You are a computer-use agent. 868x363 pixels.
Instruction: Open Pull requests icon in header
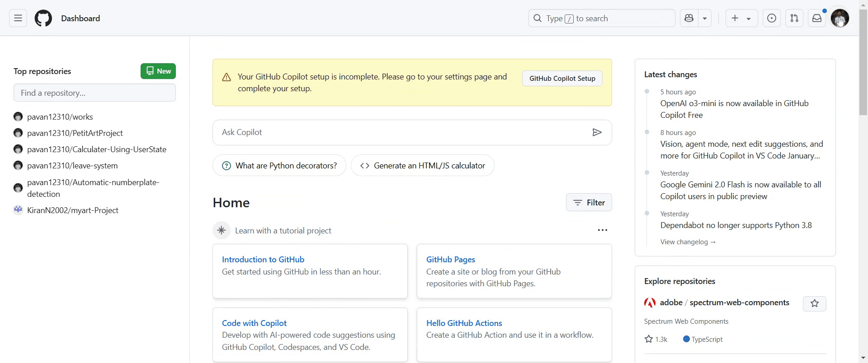[794, 18]
